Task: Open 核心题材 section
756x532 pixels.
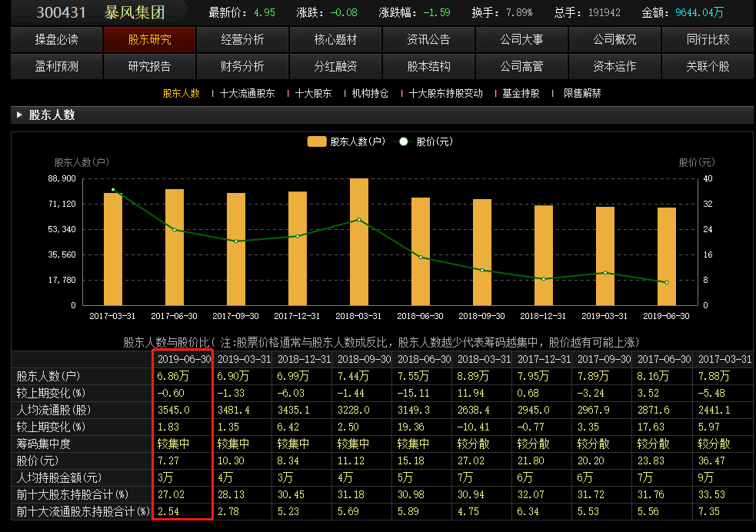Action: [x=335, y=39]
